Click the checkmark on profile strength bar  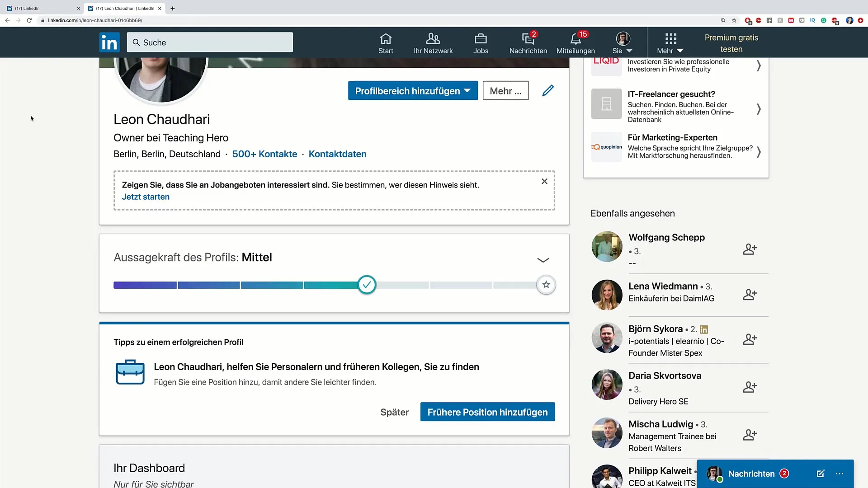tap(367, 285)
